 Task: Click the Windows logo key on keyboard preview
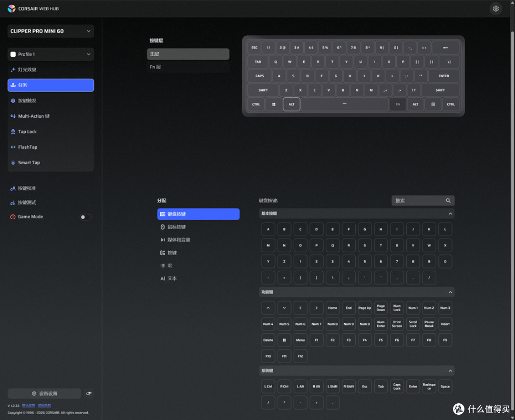tap(274, 104)
